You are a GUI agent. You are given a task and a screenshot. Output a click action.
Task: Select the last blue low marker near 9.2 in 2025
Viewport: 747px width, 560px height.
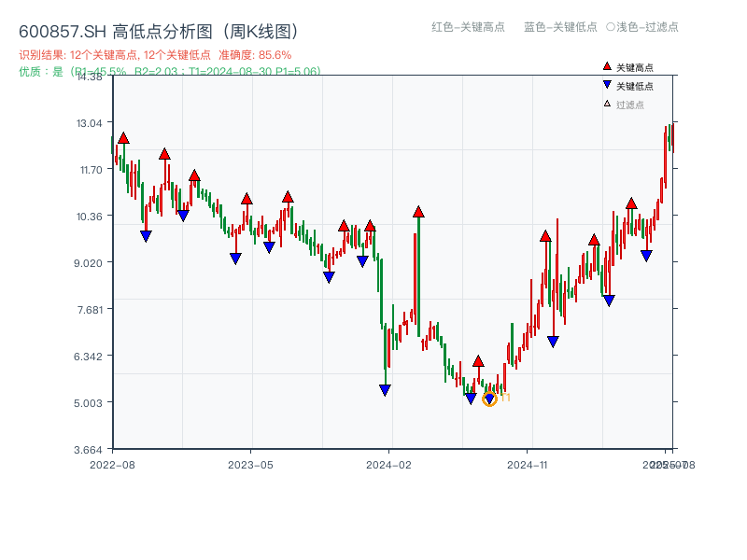(x=646, y=256)
